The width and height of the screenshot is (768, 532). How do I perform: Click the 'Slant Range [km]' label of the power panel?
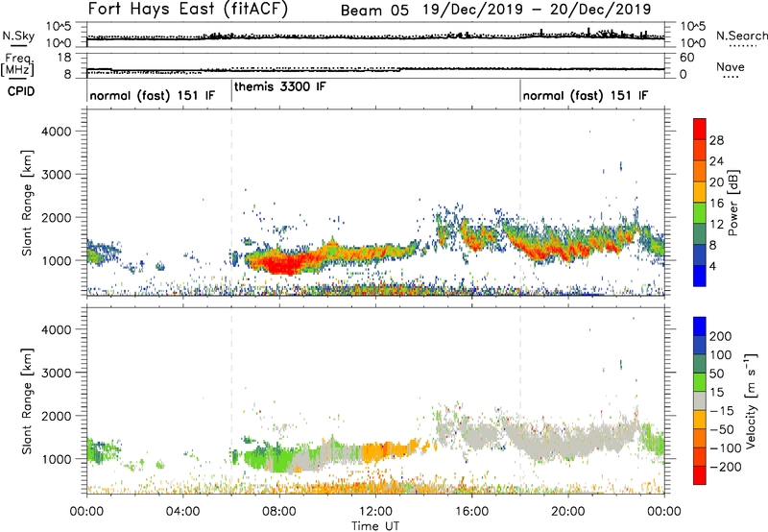[x=27, y=203]
